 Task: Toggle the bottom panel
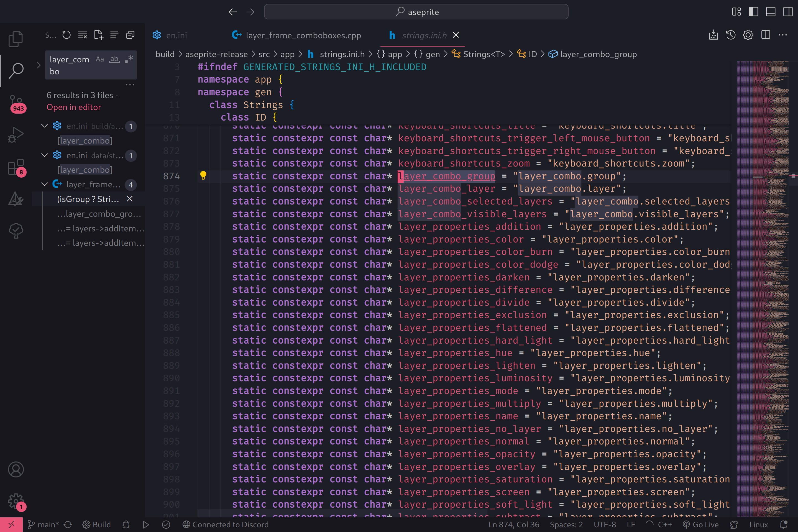point(771,12)
